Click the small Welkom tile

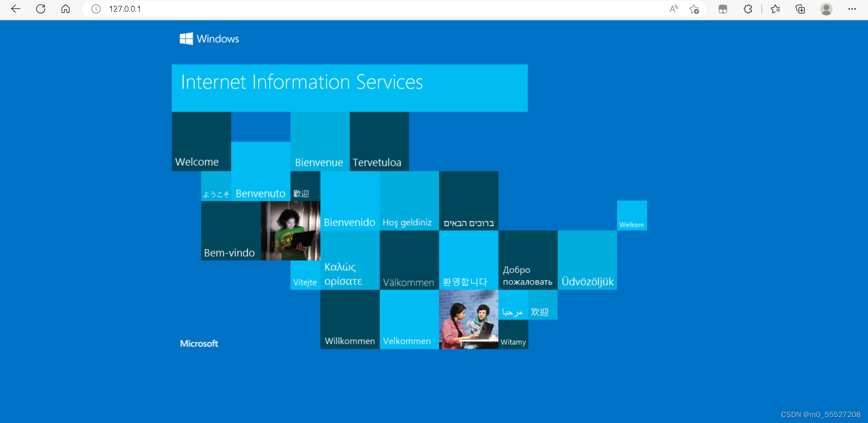tap(632, 216)
